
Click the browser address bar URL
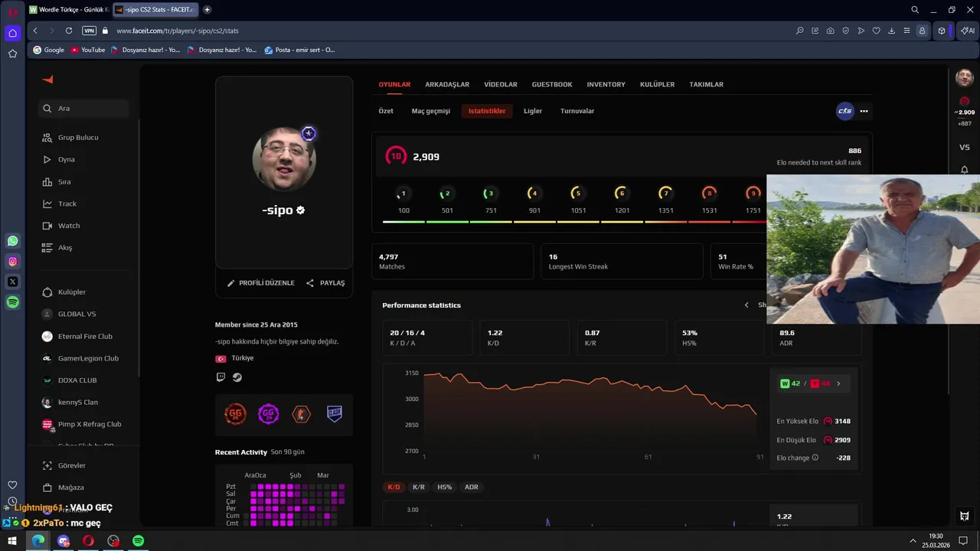[x=178, y=31]
